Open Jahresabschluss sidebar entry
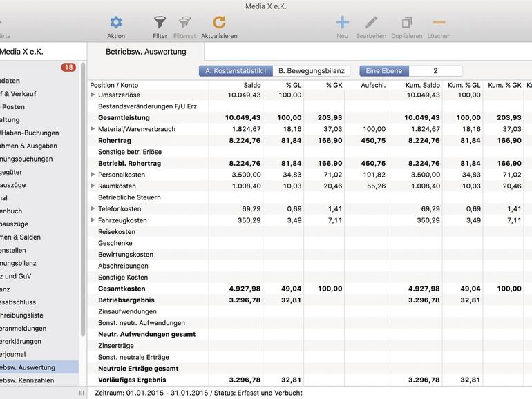The width and height of the screenshot is (532, 399). [18, 302]
